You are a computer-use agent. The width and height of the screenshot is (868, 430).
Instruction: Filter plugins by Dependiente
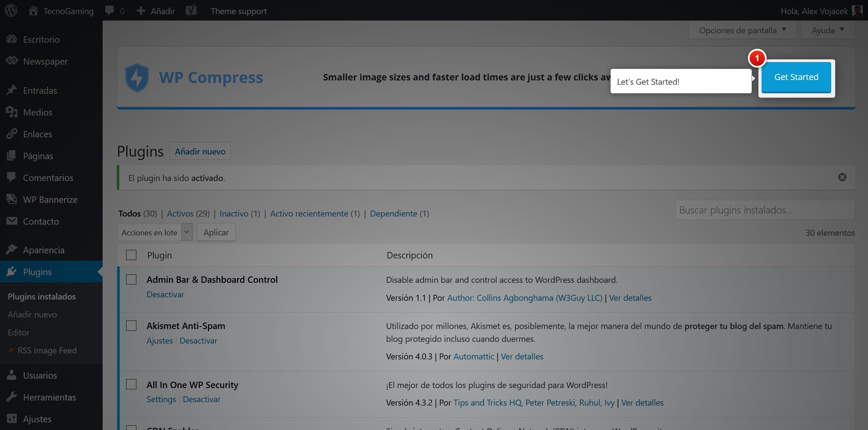pos(393,214)
